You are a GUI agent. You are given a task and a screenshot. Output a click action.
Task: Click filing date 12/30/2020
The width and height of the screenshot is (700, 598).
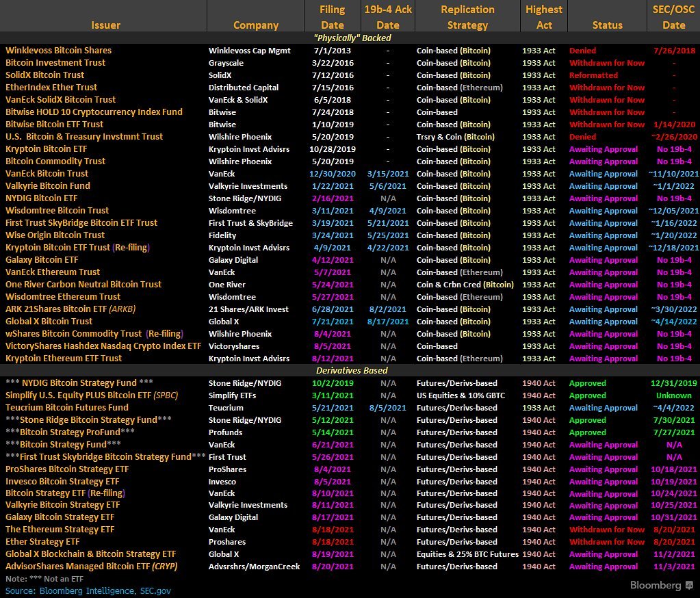click(x=333, y=174)
